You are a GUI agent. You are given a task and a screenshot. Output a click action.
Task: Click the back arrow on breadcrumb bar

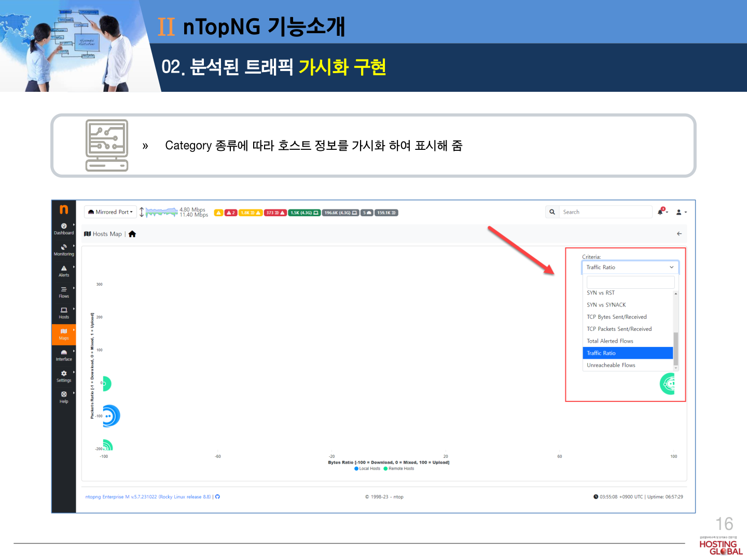(679, 234)
